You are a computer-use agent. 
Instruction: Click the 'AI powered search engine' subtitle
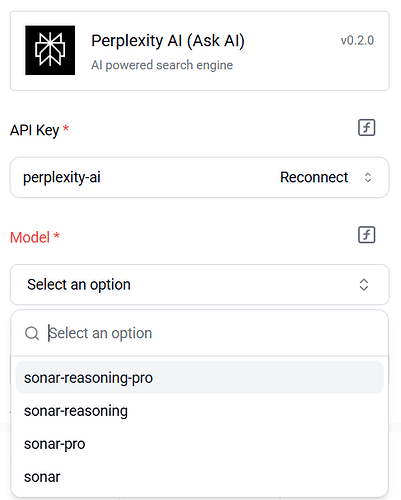(x=162, y=65)
